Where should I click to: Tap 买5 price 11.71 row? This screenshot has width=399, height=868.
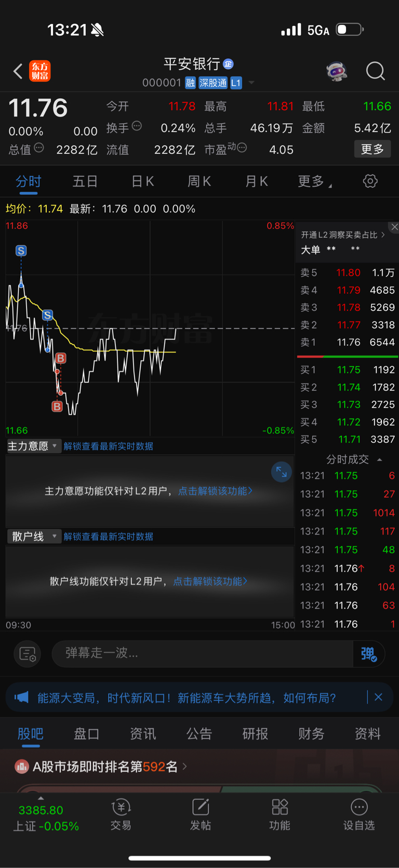pyautogui.click(x=348, y=439)
